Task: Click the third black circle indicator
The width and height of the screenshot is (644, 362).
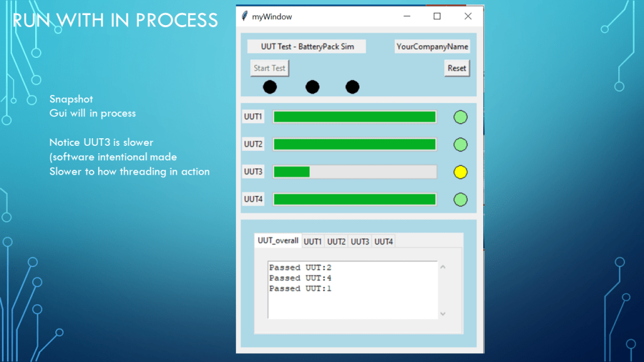Action: click(x=352, y=87)
